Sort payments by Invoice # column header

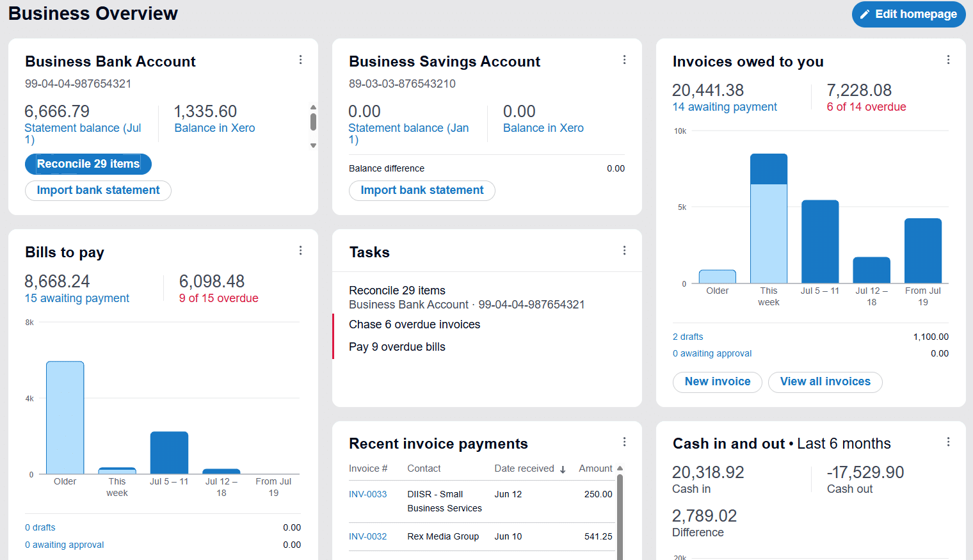(368, 468)
